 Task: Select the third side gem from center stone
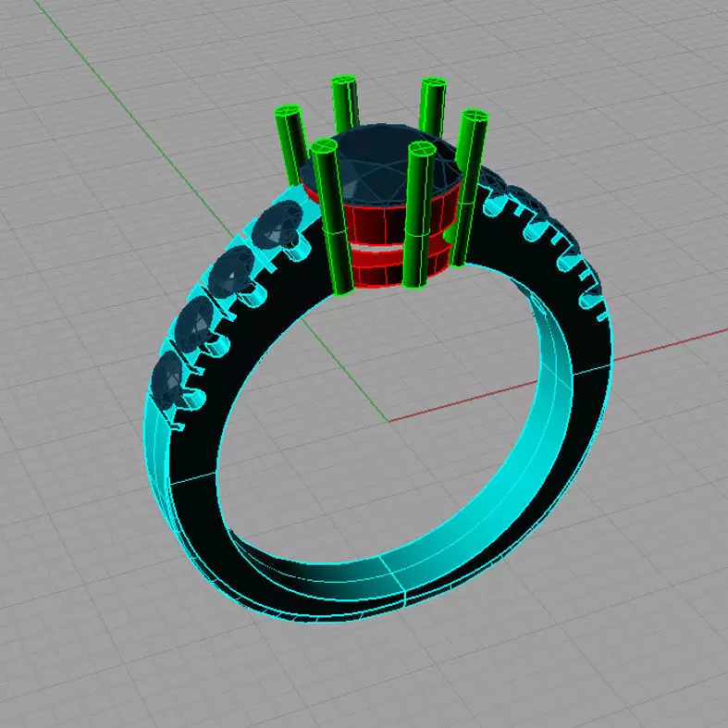[194, 324]
